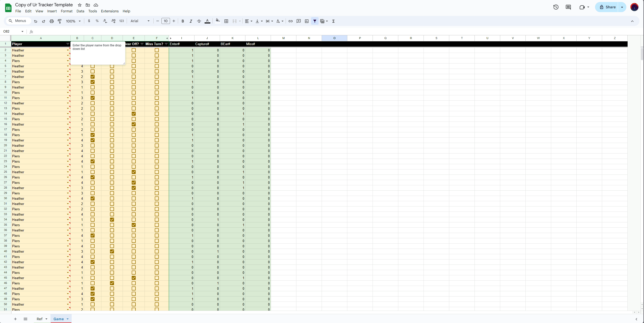This screenshot has height=323, width=644.
Task: Click the Functions sigma icon
Action: point(333,21)
